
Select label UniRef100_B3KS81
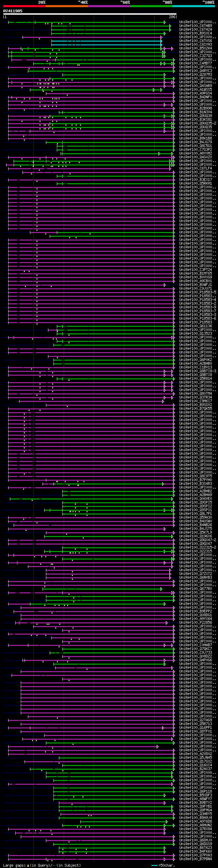click(x=196, y=119)
